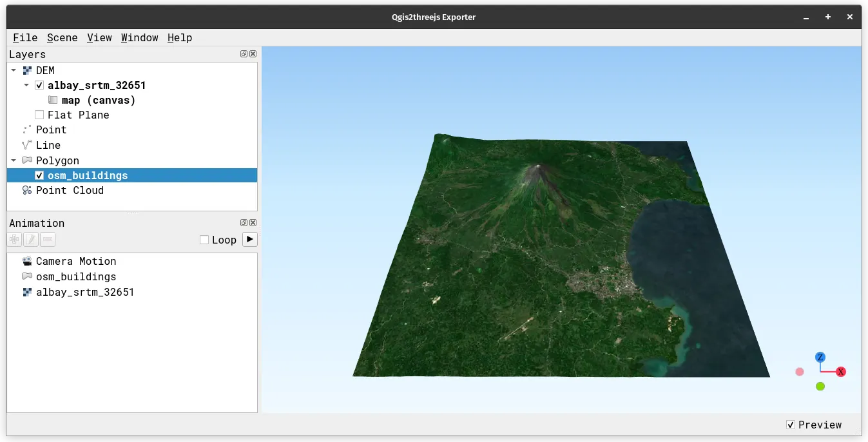Viewport: 868px width, 442px height.
Task: Click the remove keyframe icon
Action: pos(48,239)
